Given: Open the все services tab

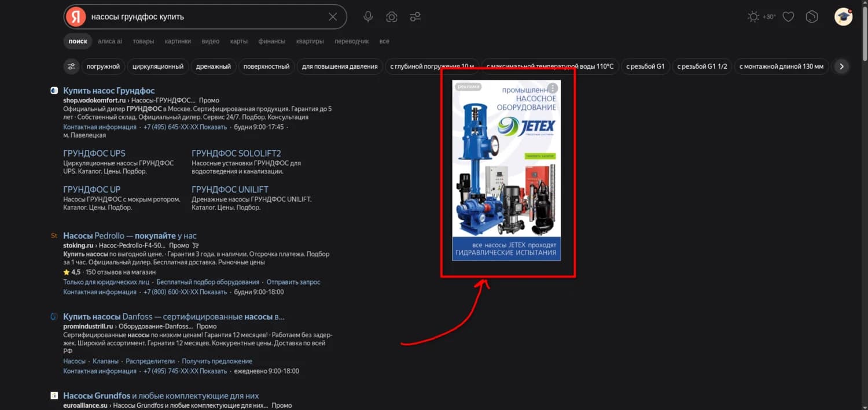Looking at the screenshot, I should (x=384, y=41).
